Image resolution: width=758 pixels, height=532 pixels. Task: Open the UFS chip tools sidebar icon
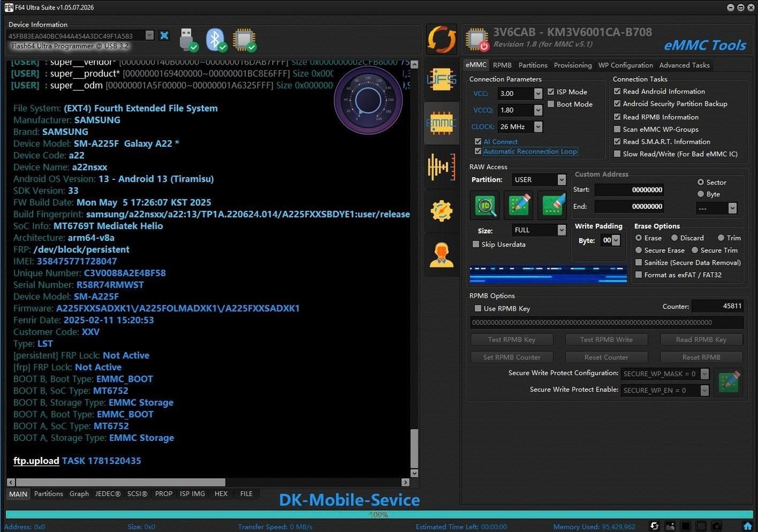click(x=442, y=80)
